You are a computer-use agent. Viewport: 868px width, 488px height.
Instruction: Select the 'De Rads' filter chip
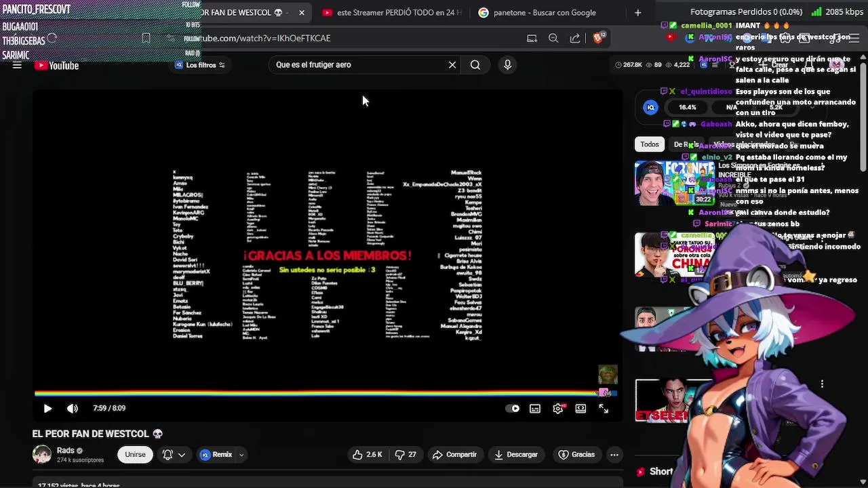pyautogui.click(x=685, y=144)
